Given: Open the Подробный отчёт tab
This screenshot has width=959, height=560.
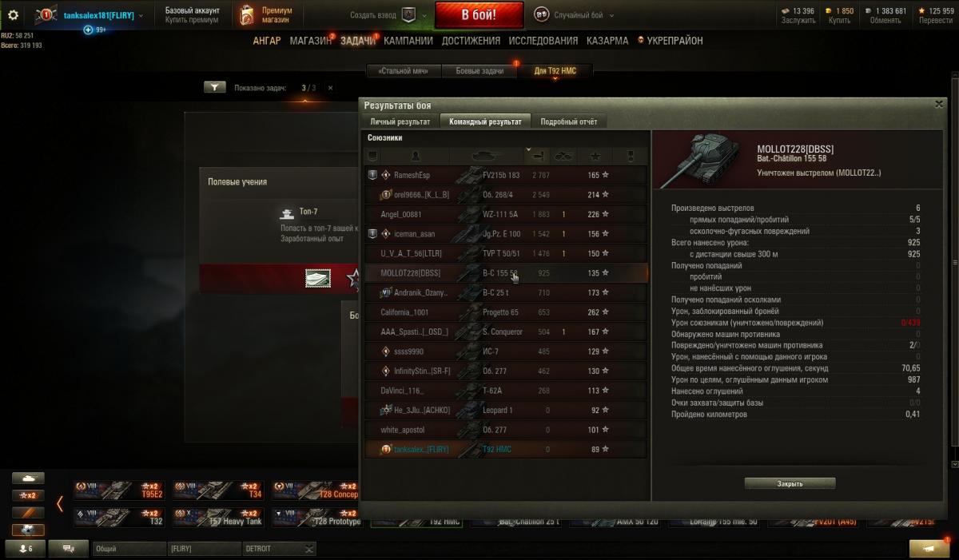Looking at the screenshot, I should [568, 121].
